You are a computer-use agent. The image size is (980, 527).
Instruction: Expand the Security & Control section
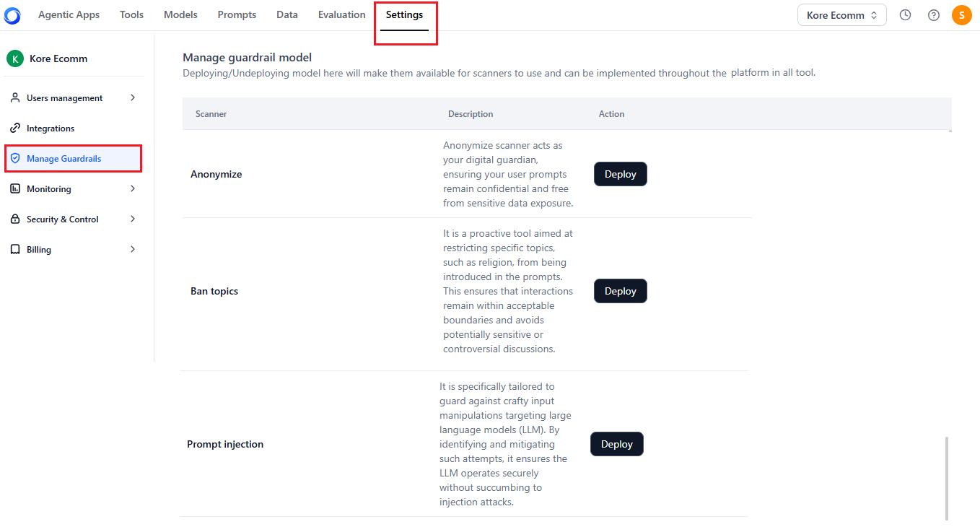(x=133, y=219)
